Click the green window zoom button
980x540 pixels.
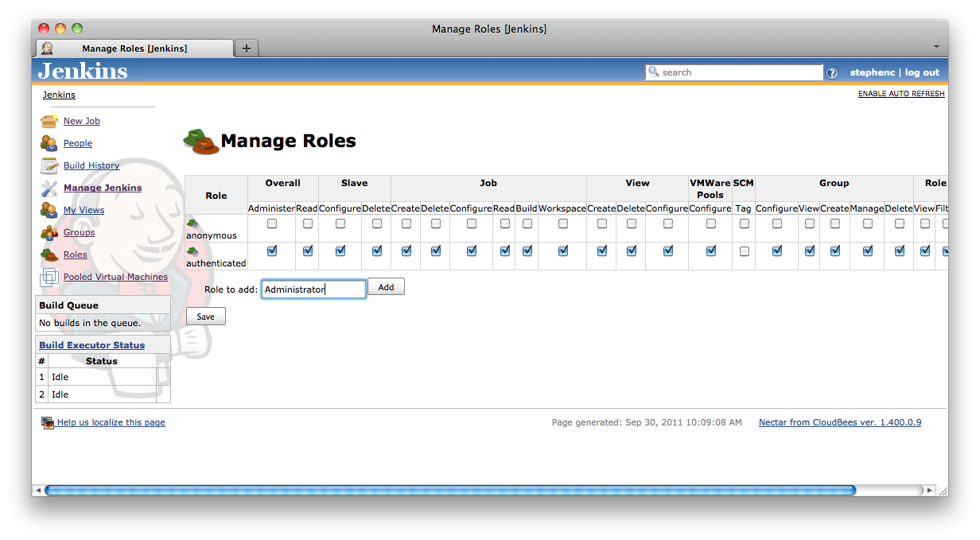(77, 29)
